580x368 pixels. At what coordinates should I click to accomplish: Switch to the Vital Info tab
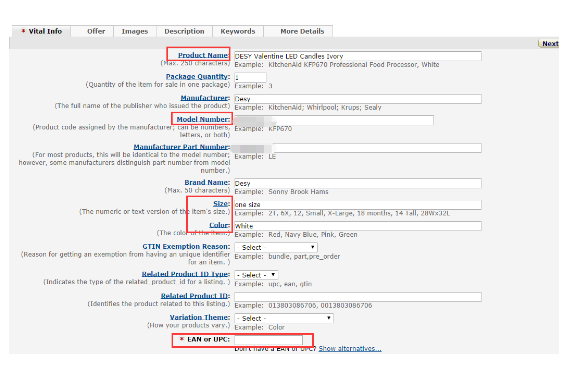tap(41, 31)
